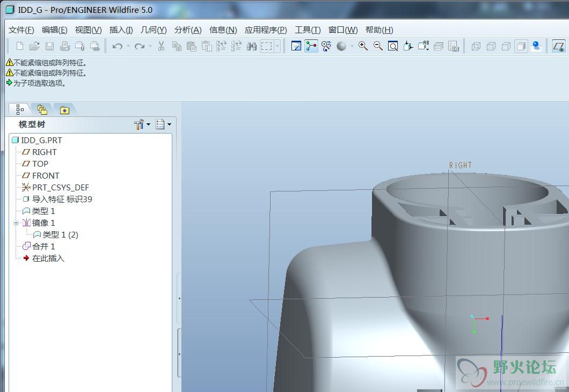Click the Orient mode icon
Viewport: 569px width, 392px height.
pos(326,46)
